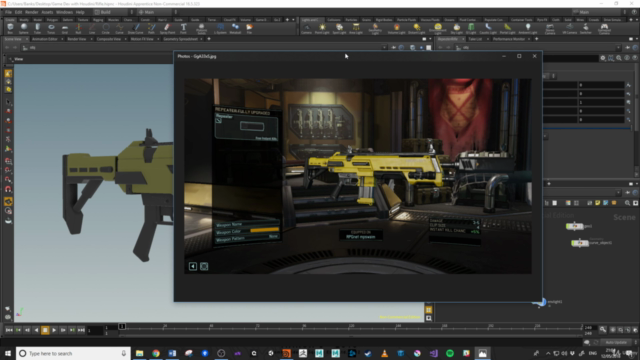
Task: Select the Torus shelf tool
Action: [51, 29]
